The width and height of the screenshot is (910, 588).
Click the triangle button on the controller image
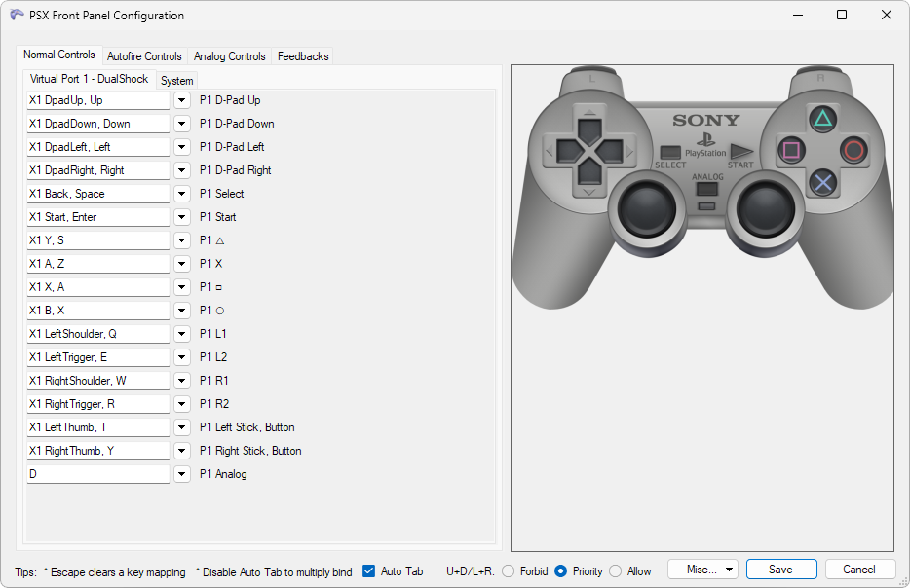823,119
